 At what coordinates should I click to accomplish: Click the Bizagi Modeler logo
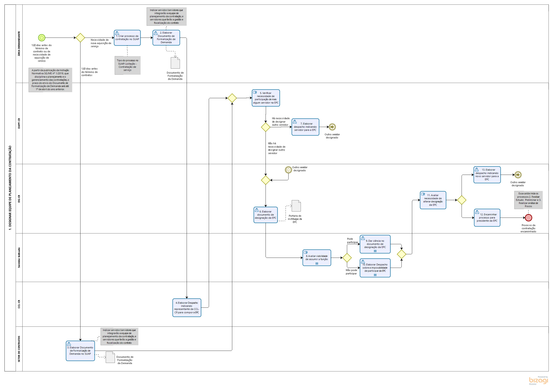(x=538, y=380)
